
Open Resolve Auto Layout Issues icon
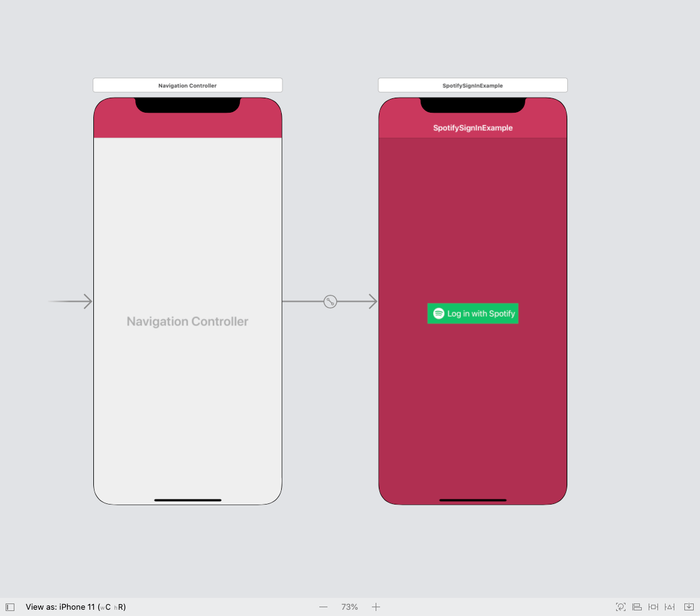pos(670,607)
